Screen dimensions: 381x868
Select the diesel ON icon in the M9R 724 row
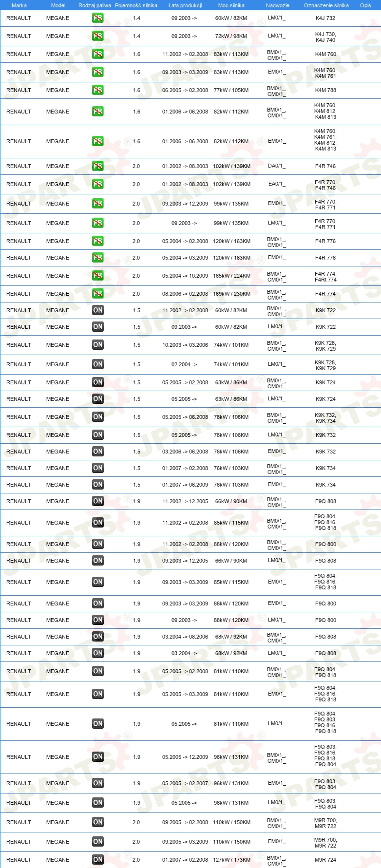click(98, 860)
